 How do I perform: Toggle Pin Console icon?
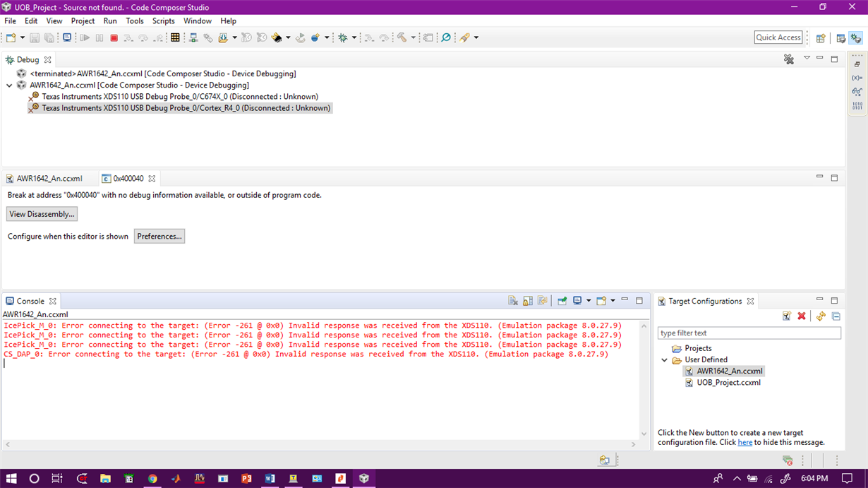(562, 301)
